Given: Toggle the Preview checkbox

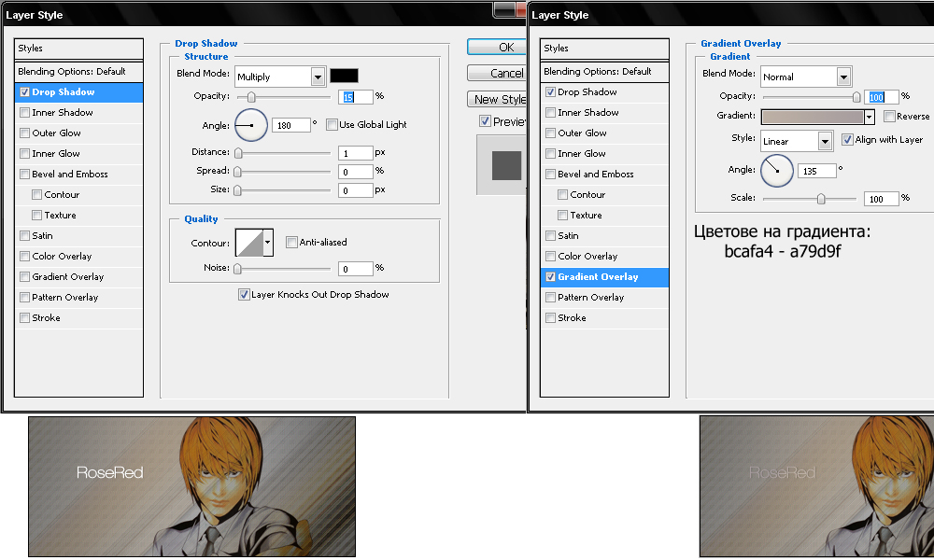Looking at the screenshot, I should pyautogui.click(x=485, y=120).
